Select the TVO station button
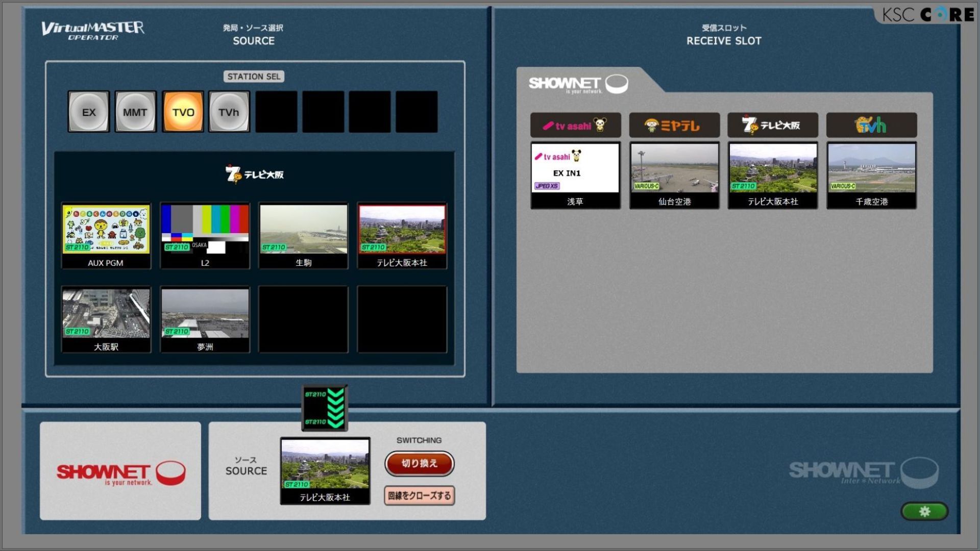 (x=183, y=112)
